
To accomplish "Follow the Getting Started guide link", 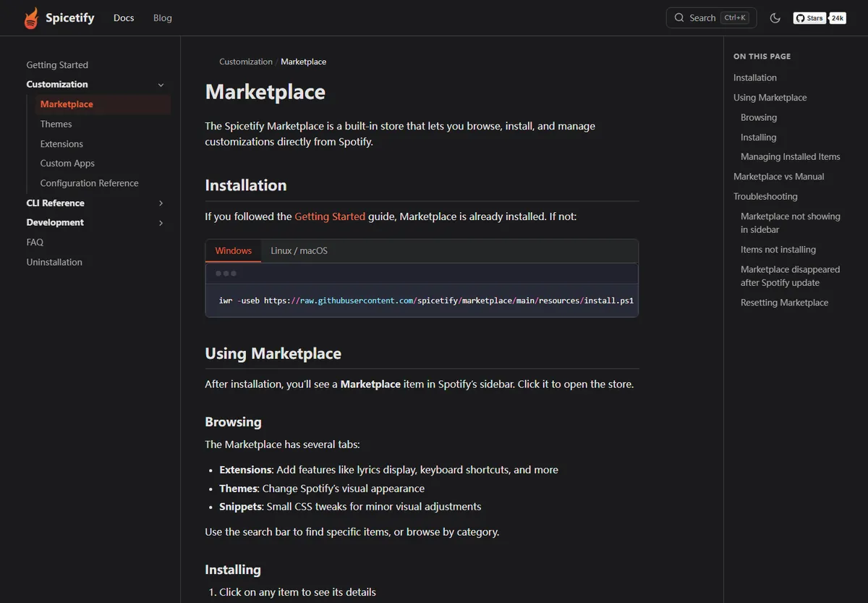I will click(330, 216).
